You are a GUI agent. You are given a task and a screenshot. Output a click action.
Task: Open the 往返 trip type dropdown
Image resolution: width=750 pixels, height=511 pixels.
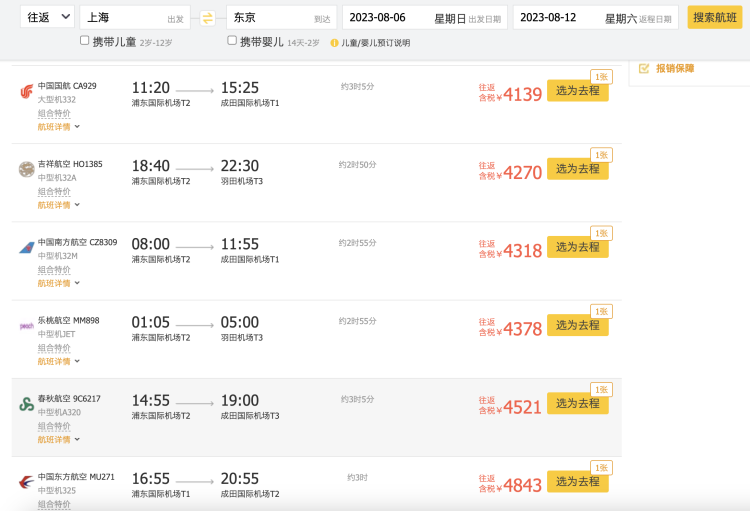pos(47,17)
